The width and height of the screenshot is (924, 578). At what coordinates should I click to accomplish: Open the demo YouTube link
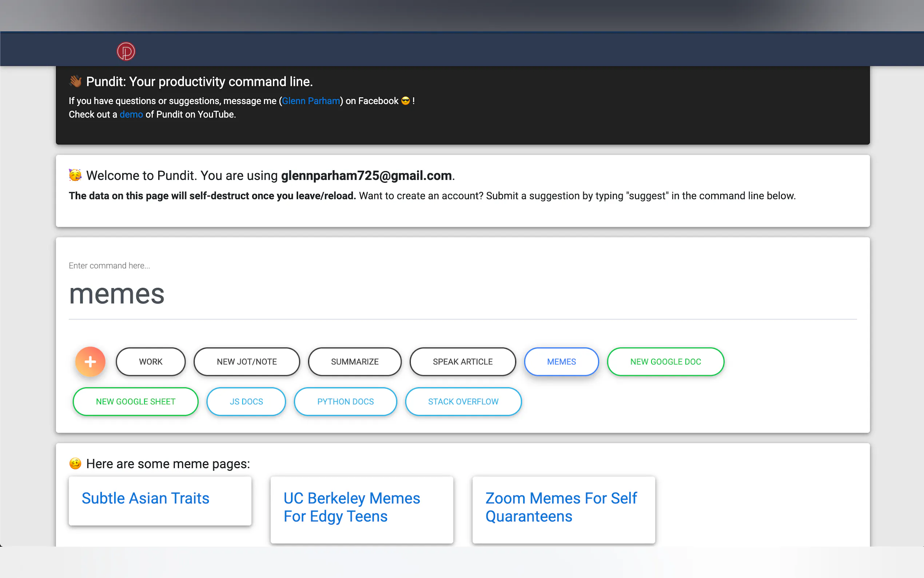pos(131,114)
